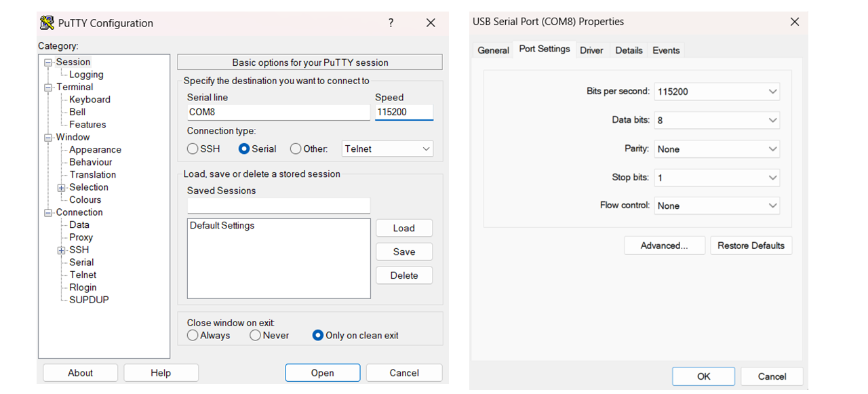Select Features in the category tree
The width and height of the screenshot is (868, 394).
pyautogui.click(x=87, y=125)
